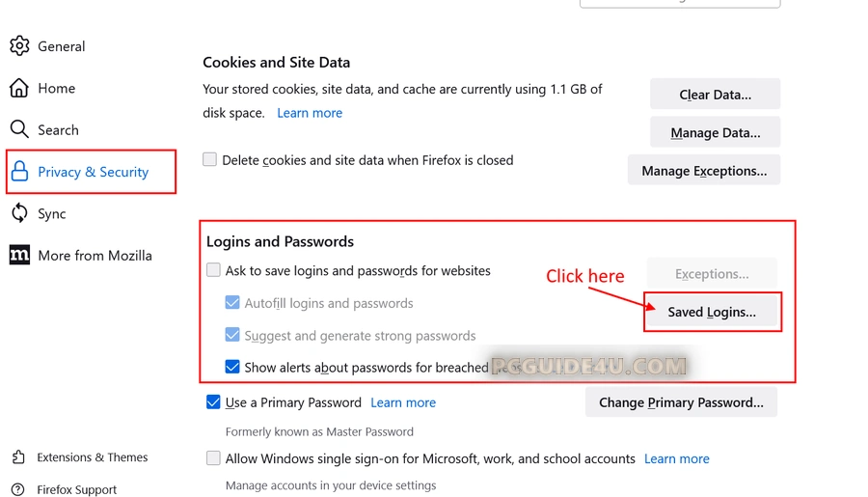868x497 pixels.
Task: Click Manage Exceptions for cookies
Action: tap(704, 171)
